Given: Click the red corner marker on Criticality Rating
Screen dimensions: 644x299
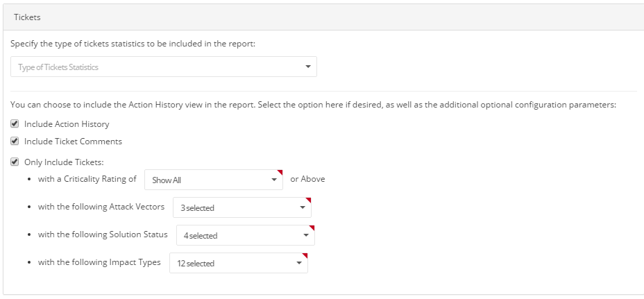Looking at the screenshot, I should point(280,172).
